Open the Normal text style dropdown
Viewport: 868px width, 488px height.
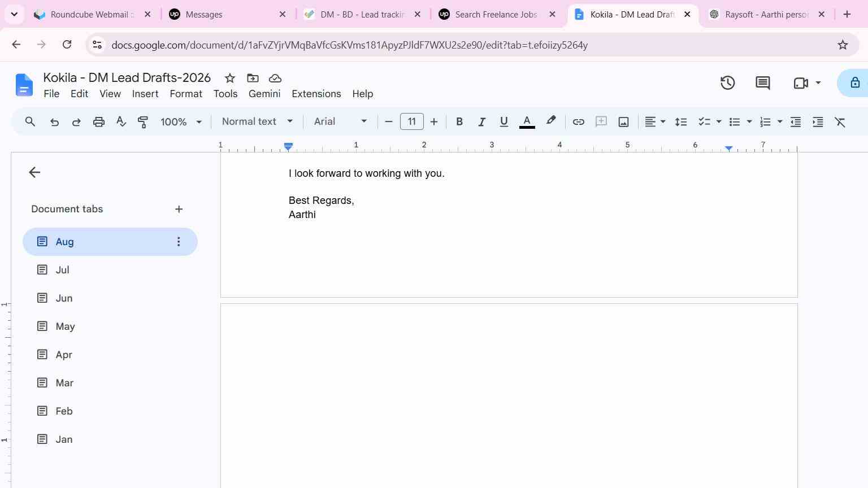coord(257,121)
